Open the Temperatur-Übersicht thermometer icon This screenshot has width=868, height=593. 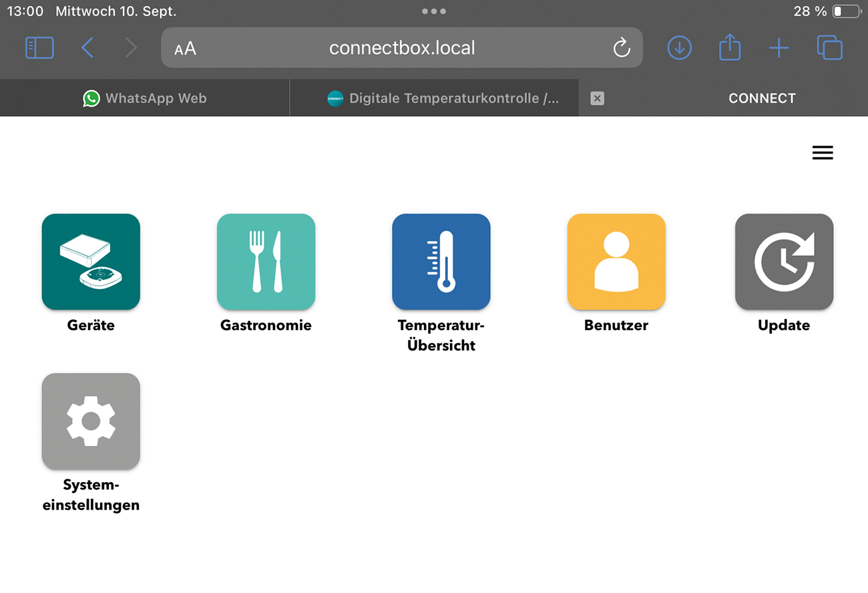coord(441,262)
